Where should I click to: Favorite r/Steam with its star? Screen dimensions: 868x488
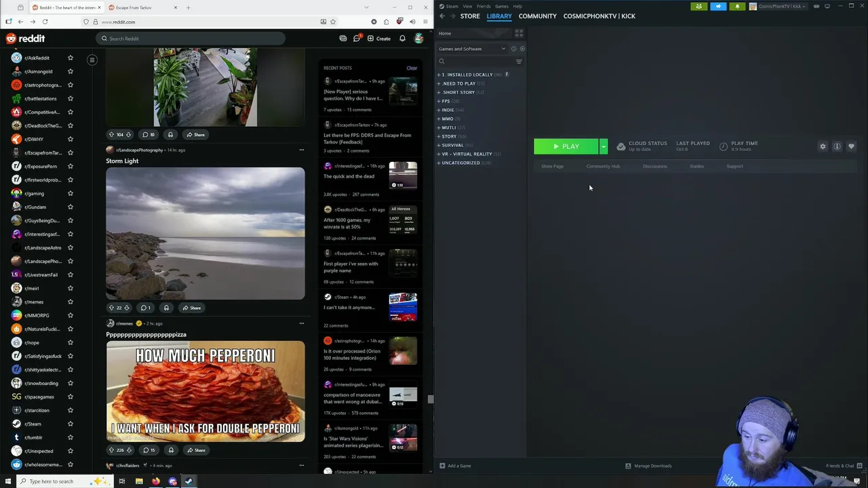[70, 424]
